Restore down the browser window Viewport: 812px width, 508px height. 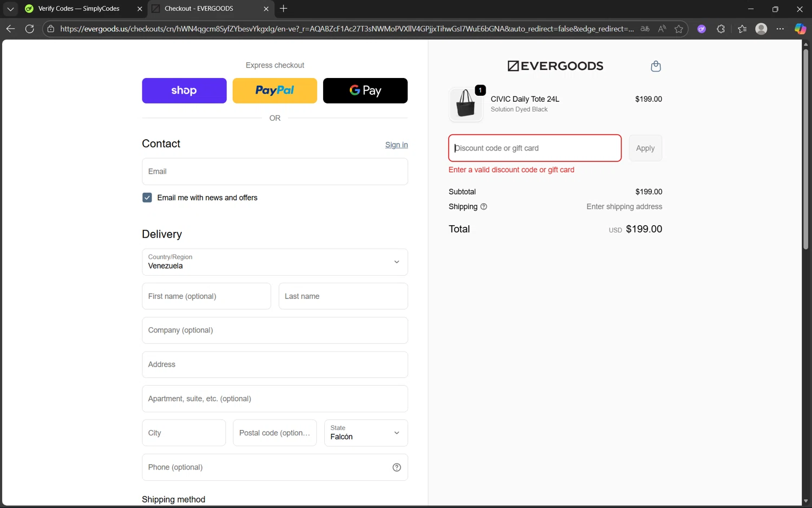point(775,9)
